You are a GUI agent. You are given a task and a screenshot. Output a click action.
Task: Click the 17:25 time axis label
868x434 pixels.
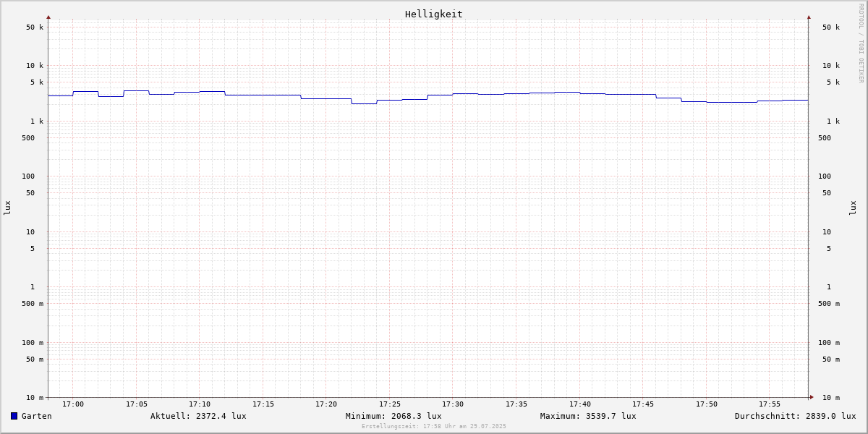[x=390, y=404]
